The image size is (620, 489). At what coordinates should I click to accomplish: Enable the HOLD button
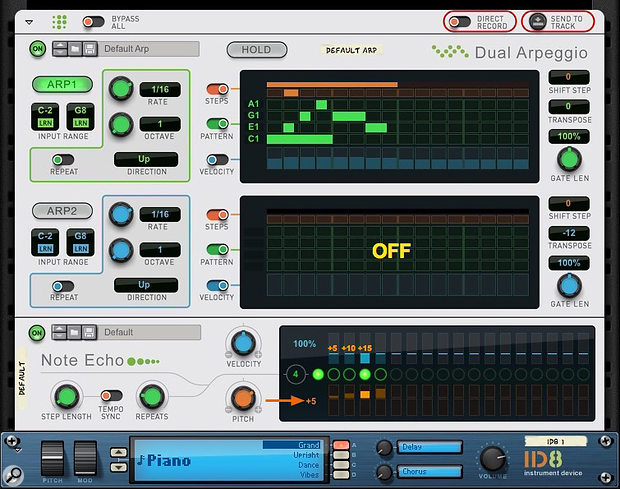pyautogui.click(x=257, y=50)
